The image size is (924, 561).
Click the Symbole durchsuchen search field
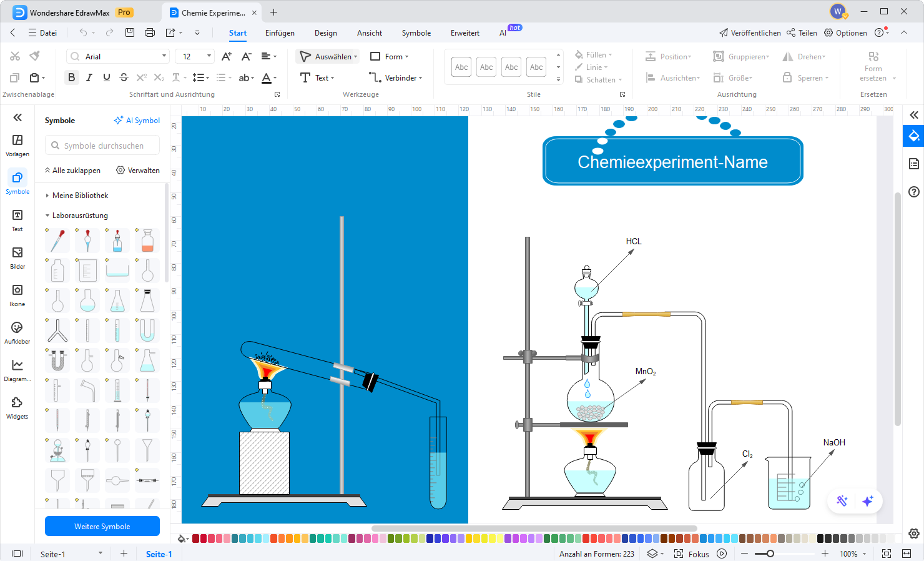pyautogui.click(x=102, y=146)
